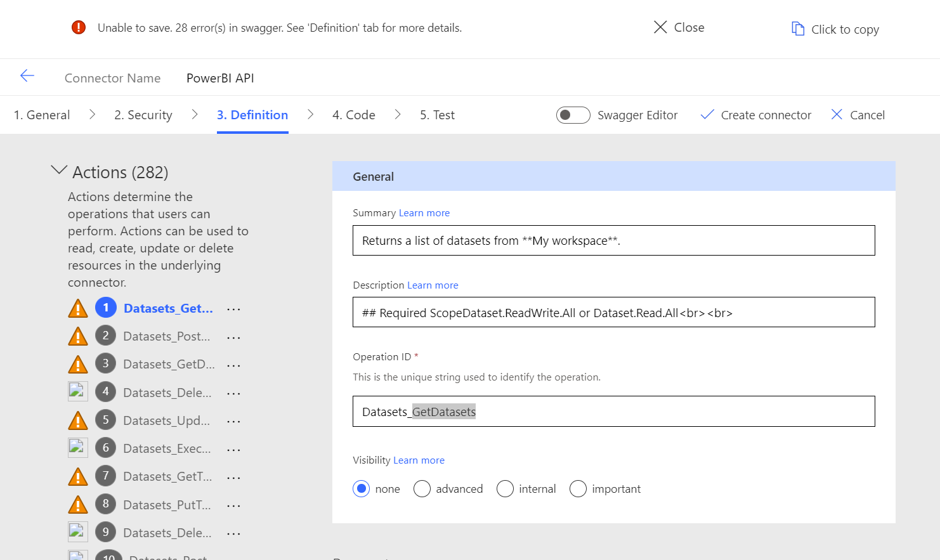Screen dimensions: 940x560
Task: Click warning icon beside Datasets_PutT... action 8
Action: pos(78,504)
